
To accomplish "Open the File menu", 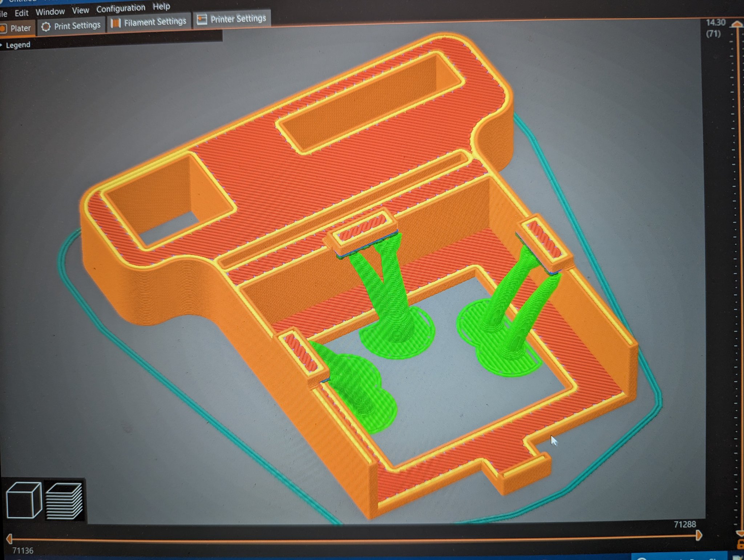I will point(4,13).
